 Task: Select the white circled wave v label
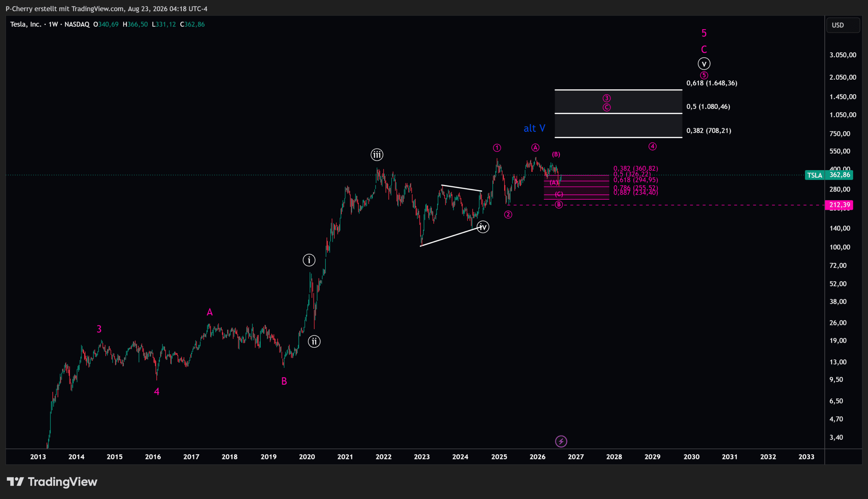(x=704, y=64)
